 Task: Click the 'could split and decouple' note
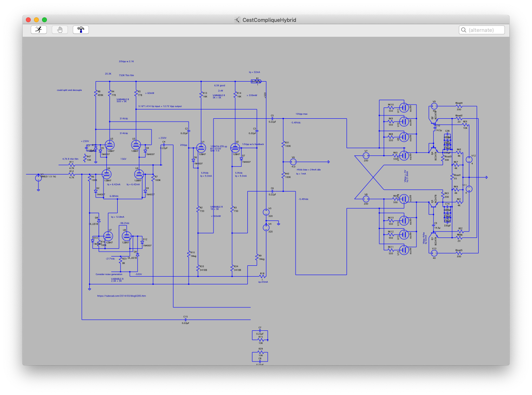(x=70, y=90)
